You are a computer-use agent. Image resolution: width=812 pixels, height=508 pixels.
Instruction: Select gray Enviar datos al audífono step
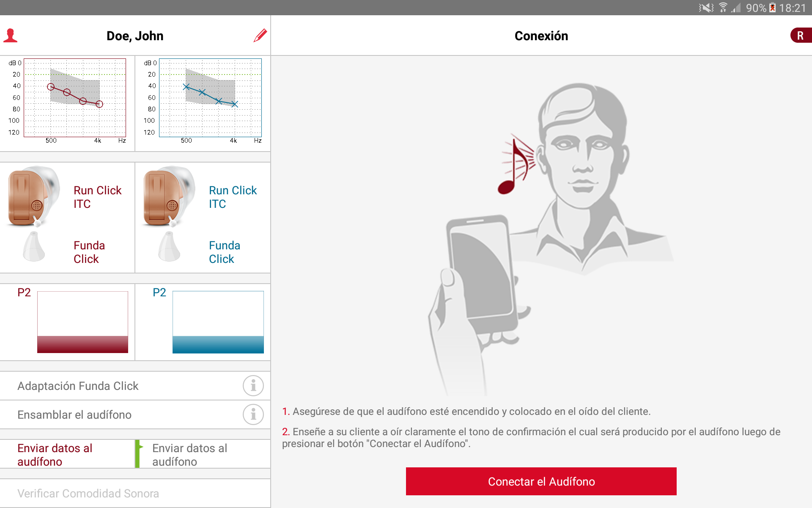point(203,454)
